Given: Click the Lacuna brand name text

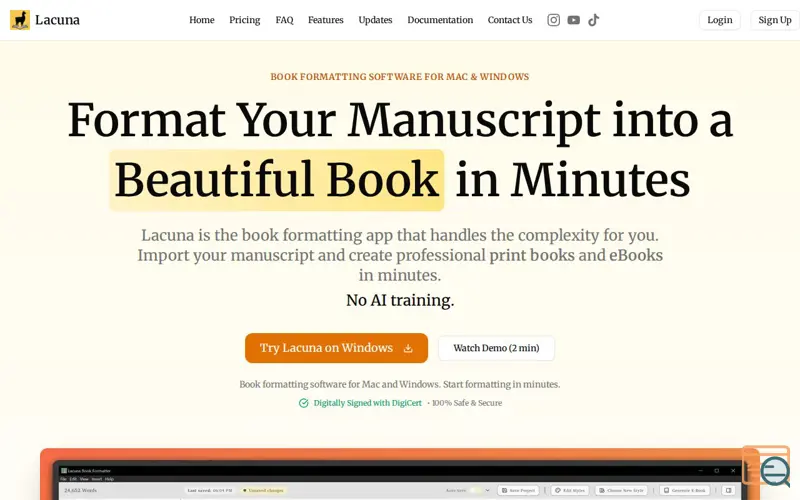Looking at the screenshot, I should [57, 20].
